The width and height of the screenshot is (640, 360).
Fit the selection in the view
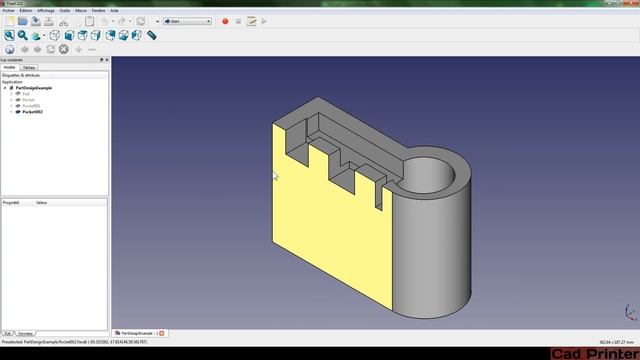(22, 36)
